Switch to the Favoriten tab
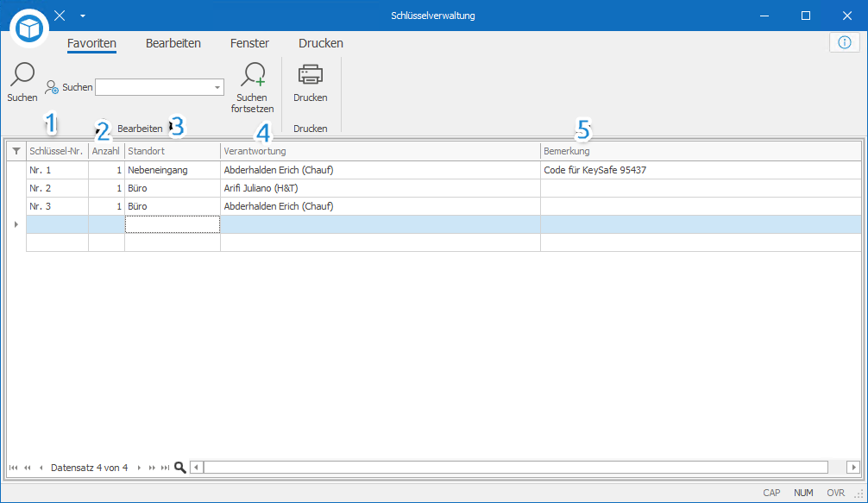Viewport: 868px width, 503px height. click(92, 43)
